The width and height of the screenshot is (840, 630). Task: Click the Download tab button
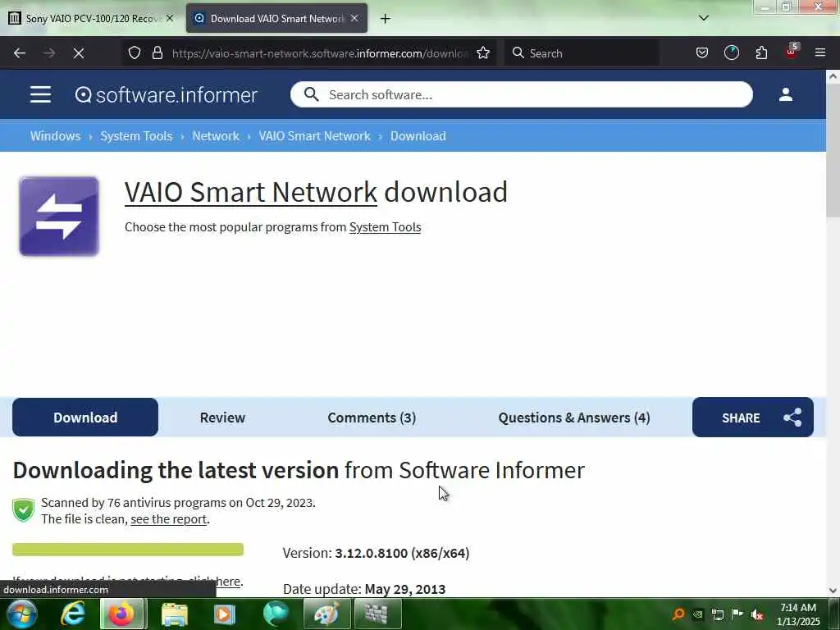click(85, 418)
